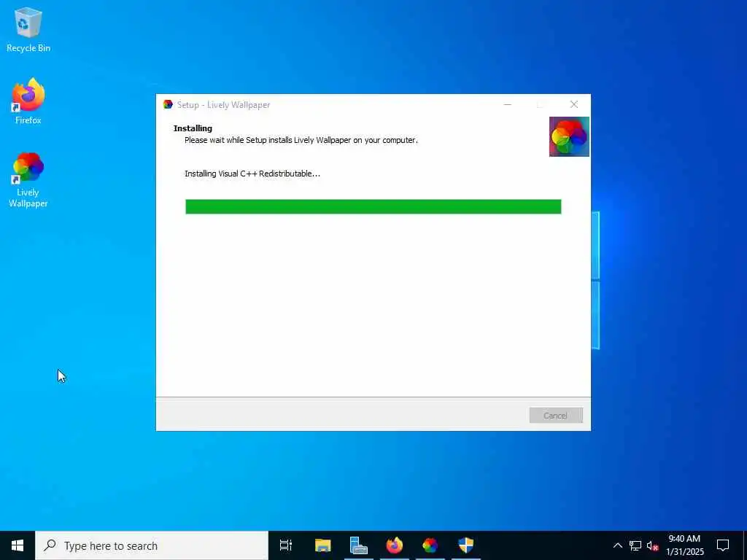Open the notification center icon

(x=723, y=545)
